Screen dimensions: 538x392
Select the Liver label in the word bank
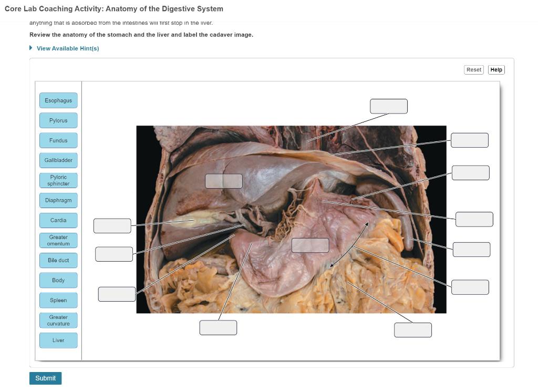click(58, 340)
